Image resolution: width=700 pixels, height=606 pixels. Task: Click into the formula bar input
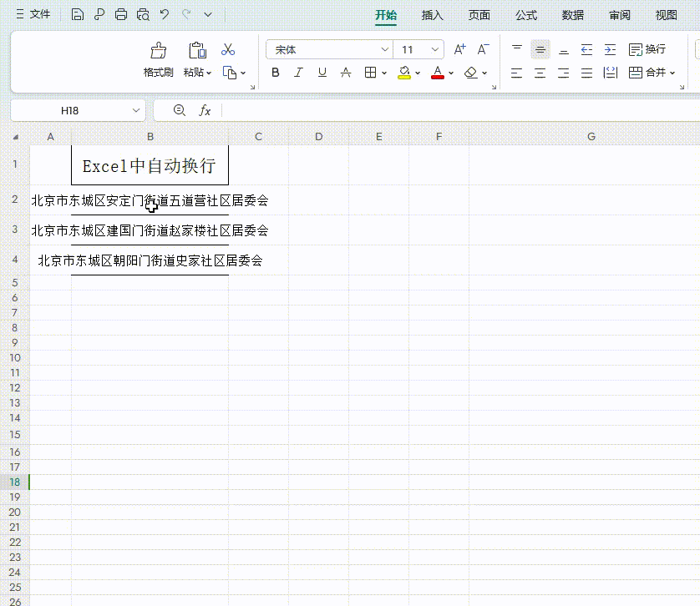click(x=460, y=110)
